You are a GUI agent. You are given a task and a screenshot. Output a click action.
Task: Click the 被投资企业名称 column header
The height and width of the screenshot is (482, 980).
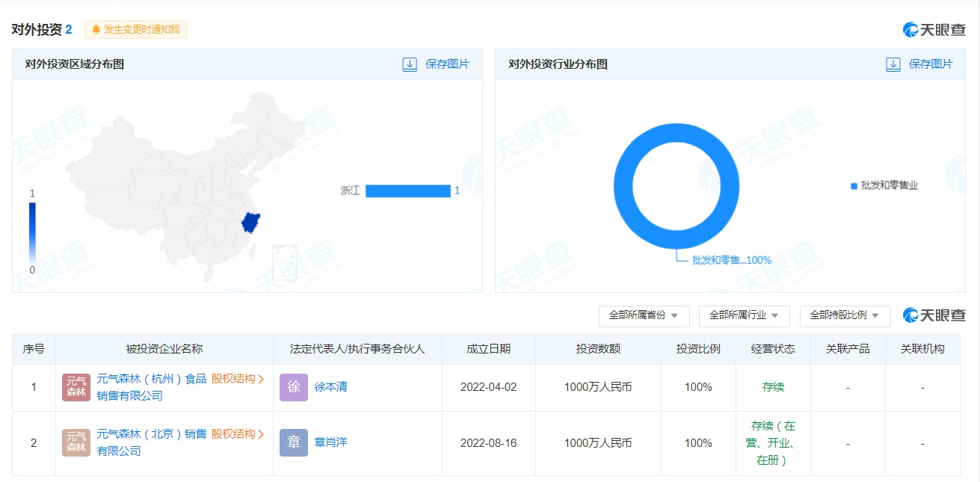(164, 349)
